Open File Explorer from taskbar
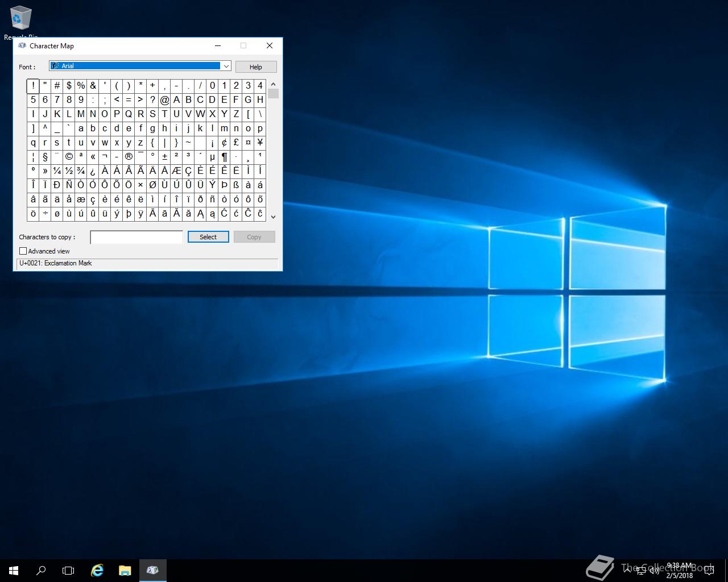728x582 pixels. coord(125,571)
